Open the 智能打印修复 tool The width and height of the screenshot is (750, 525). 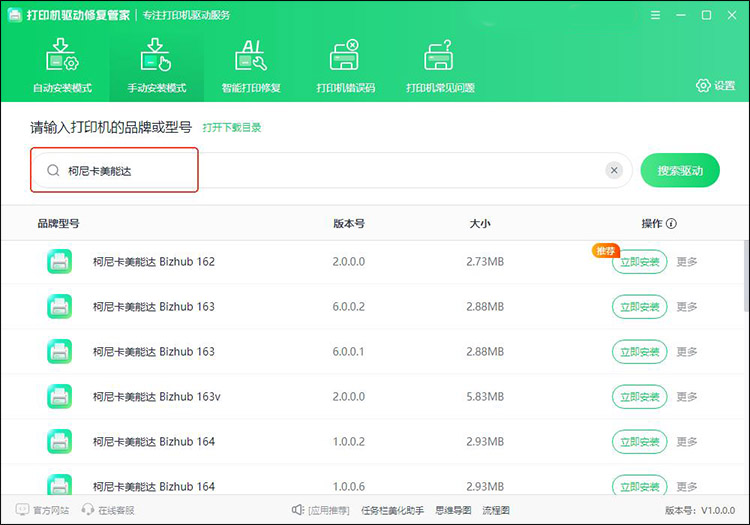[250, 66]
